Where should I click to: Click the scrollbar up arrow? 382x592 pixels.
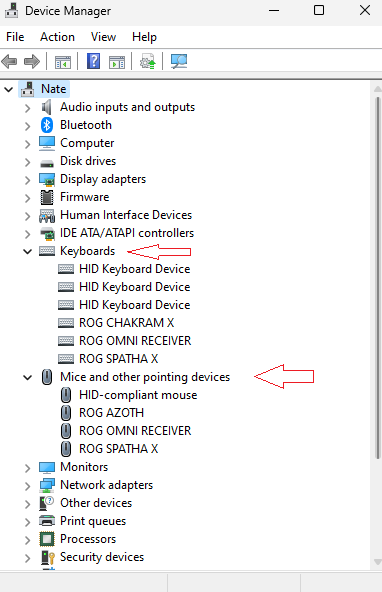click(377, 89)
